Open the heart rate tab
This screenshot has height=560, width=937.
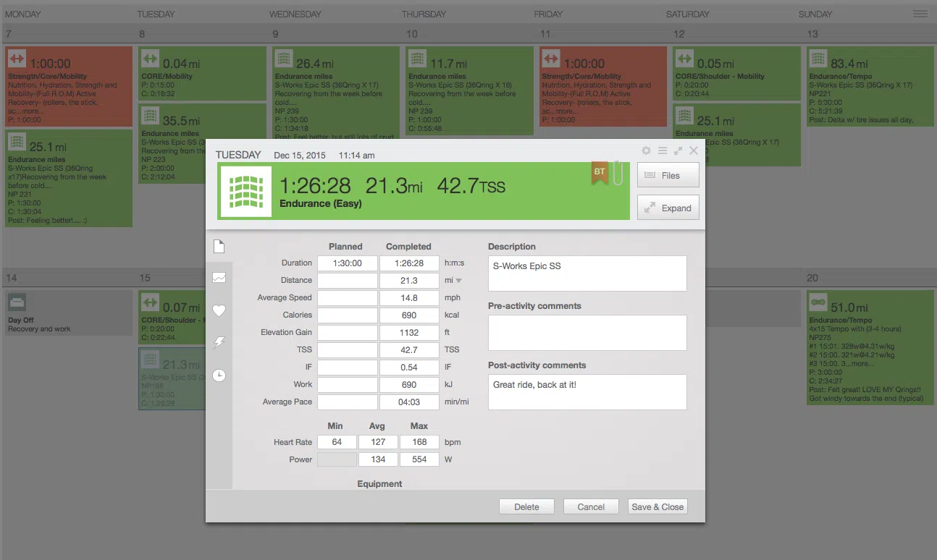pyautogui.click(x=219, y=310)
